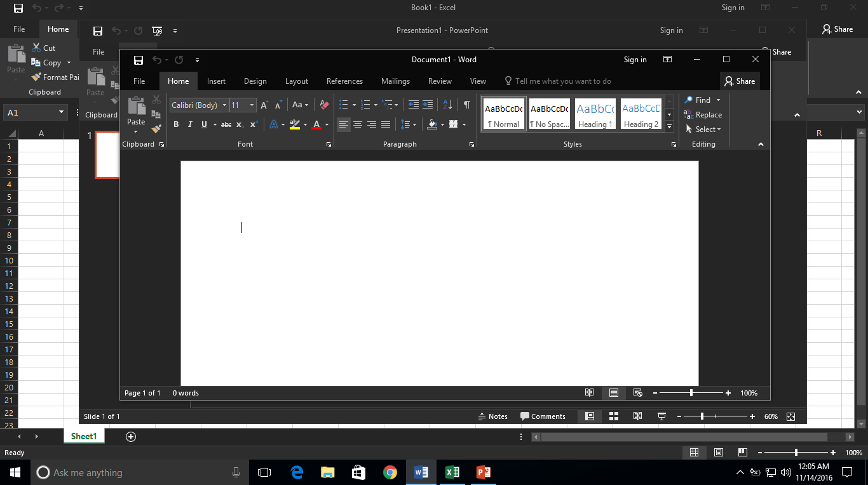Decrease indent in Word Paragraph group
Viewport: 868px width, 485px height.
click(x=414, y=105)
